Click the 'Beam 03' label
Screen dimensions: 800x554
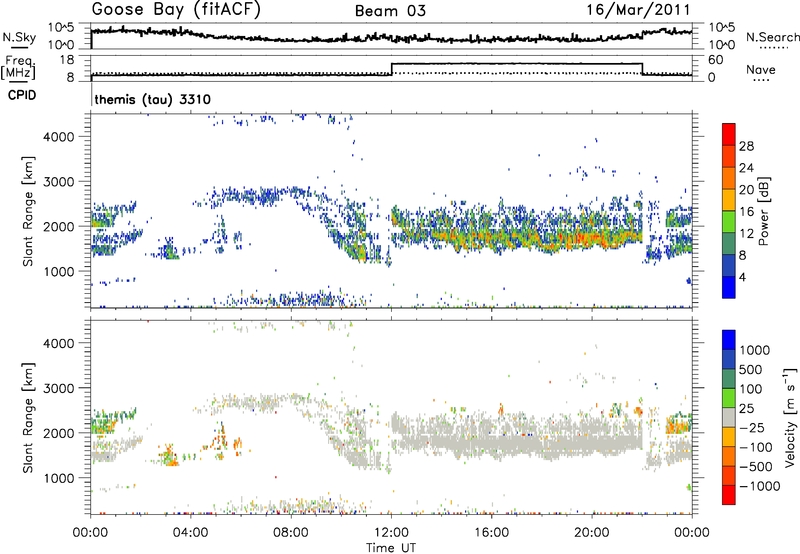point(390,11)
